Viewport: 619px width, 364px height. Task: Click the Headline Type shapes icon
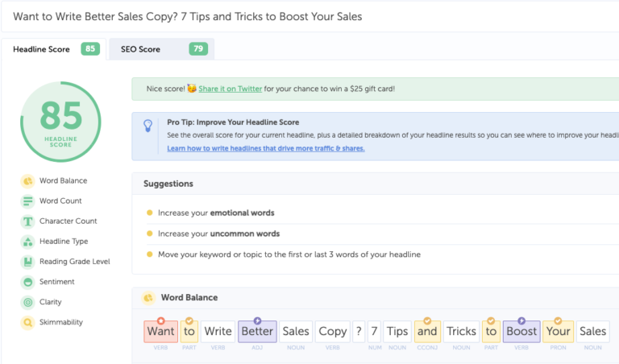[x=27, y=242]
